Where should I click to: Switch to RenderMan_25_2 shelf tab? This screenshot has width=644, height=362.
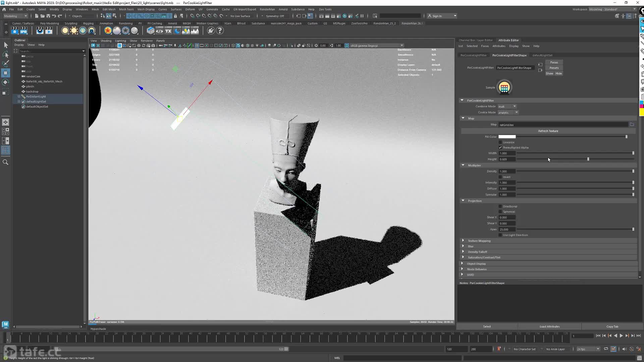point(384,23)
